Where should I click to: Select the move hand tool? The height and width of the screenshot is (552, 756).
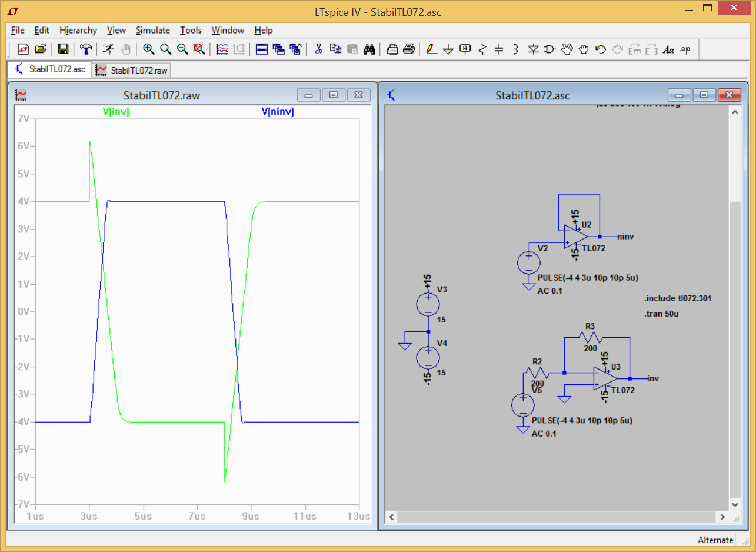coord(567,49)
